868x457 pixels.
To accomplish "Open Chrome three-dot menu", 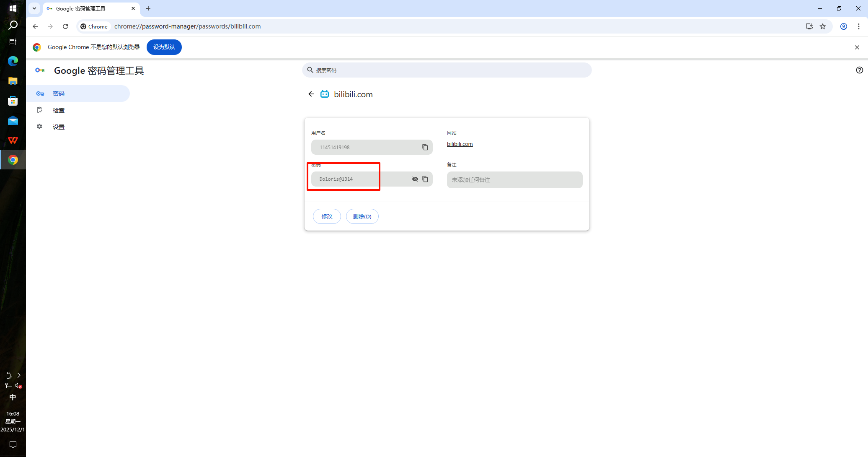I will (x=858, y=26).
